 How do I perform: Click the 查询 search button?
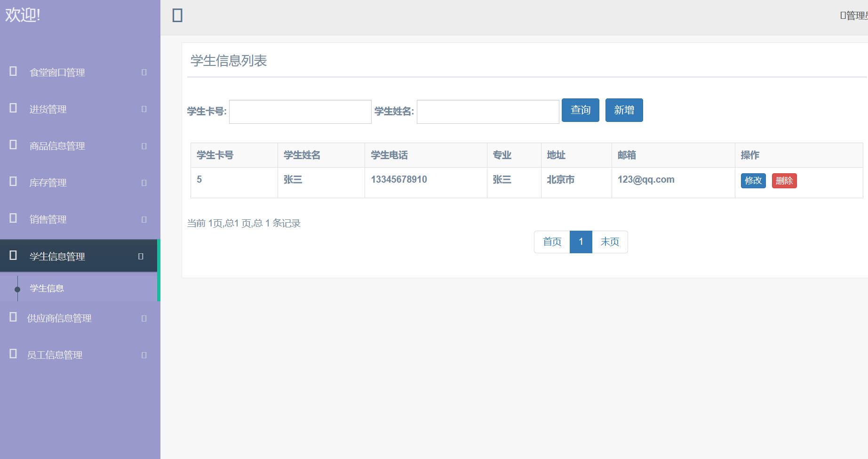(x=580, y=110)
